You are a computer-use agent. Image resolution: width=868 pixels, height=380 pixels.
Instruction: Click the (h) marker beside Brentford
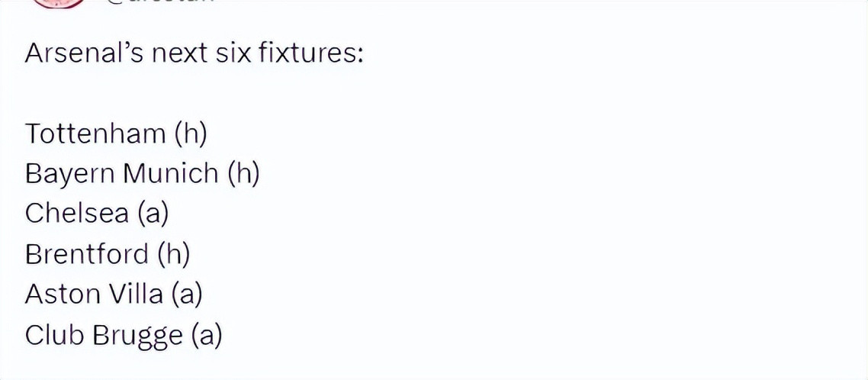coord(173,254)
